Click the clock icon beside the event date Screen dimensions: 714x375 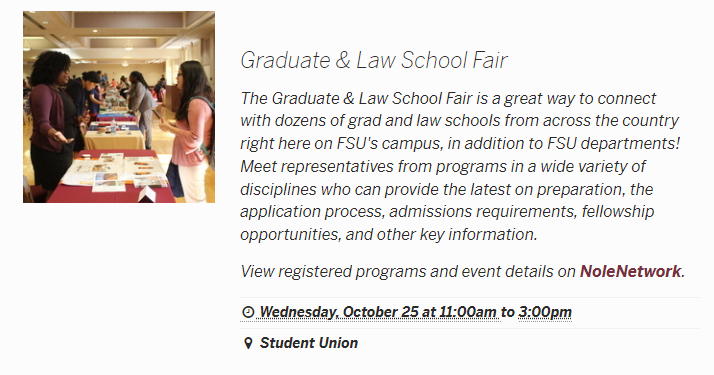pyautogui.click(x=248, y=312)
